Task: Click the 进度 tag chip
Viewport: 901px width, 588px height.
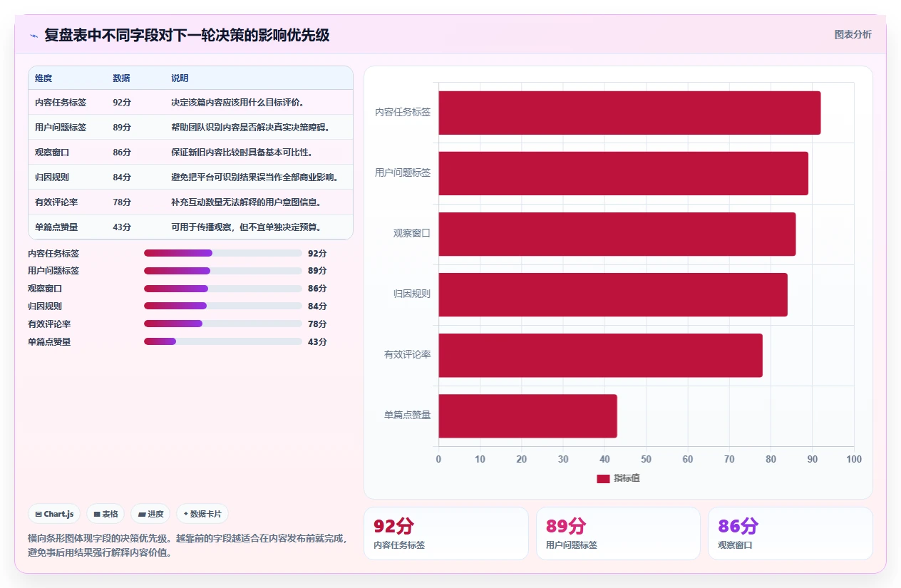Action: tap(150, 514)
